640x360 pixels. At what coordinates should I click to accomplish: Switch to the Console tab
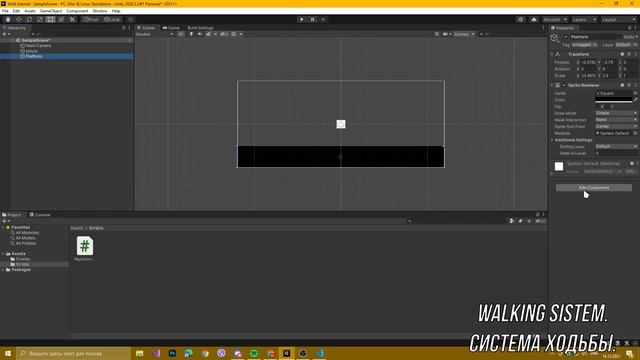point(40,215)
